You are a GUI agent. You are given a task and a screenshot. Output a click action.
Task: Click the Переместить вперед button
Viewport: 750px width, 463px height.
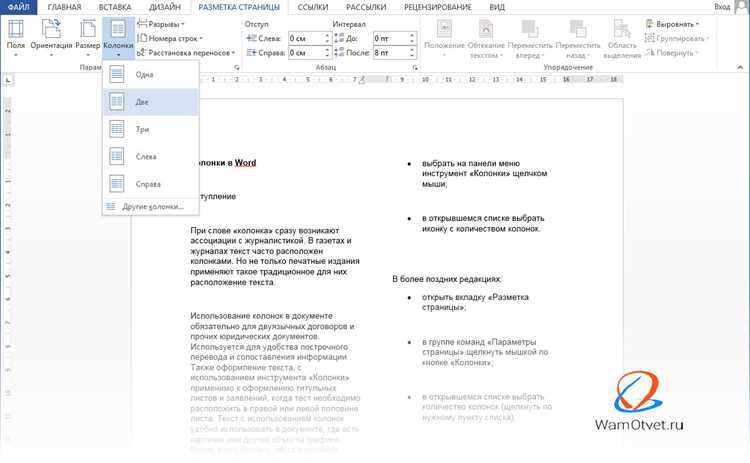click(530, 38)
